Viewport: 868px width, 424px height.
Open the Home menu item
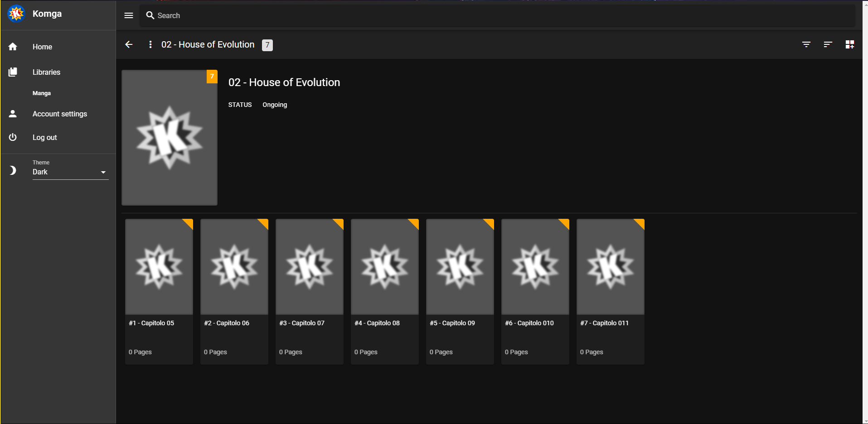click(58, 47)
